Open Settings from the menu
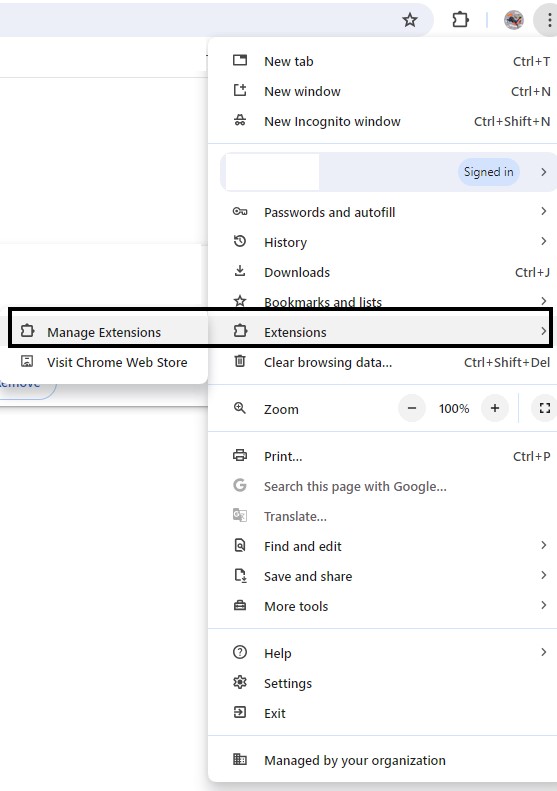 coord(382,683)
